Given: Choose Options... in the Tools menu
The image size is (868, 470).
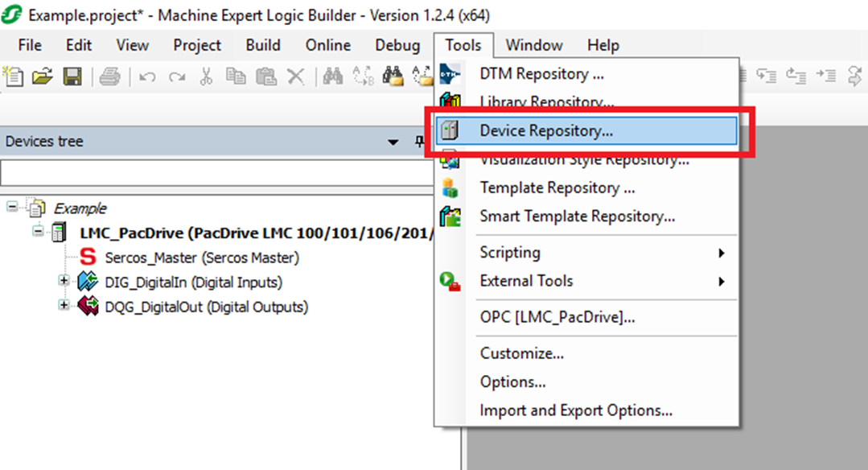Looking at the screenshot, I should click(512, 381).
